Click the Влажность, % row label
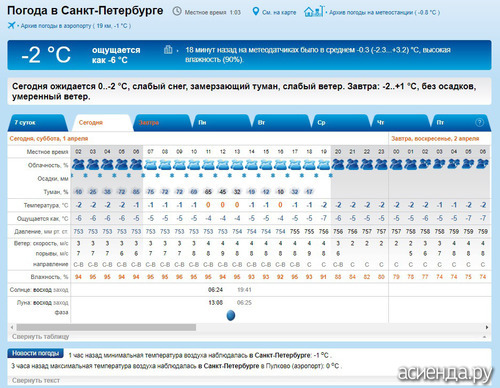Image resolution: width=500 pixels, height=388 pixels. [x=49, y=277]
